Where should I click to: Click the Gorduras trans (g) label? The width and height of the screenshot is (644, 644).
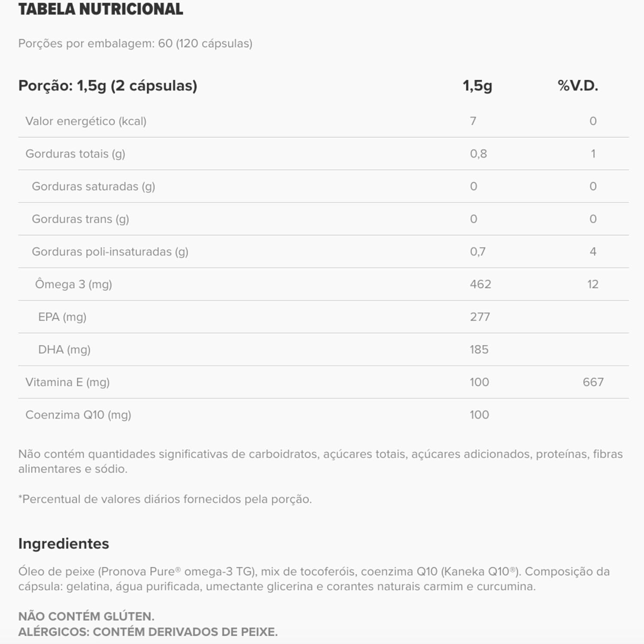click(x=80, y=219)
